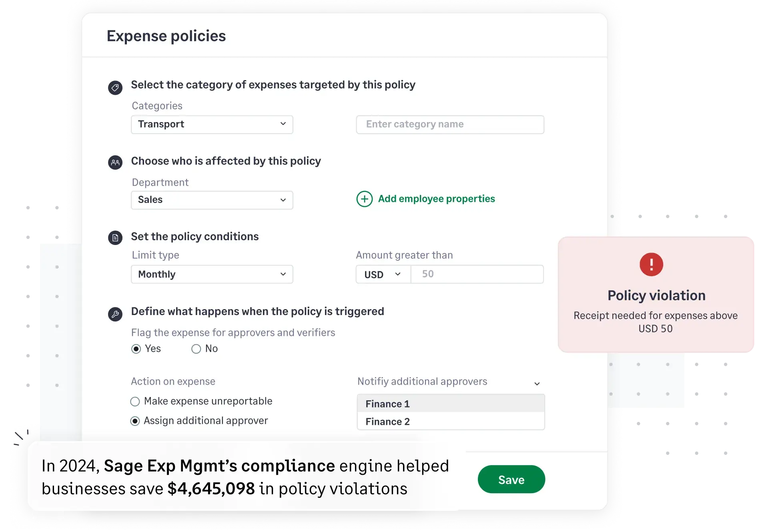Open the Transport categories dropdown
The height and width of the screenshot is (532, 778).
[x=212, y=124]
